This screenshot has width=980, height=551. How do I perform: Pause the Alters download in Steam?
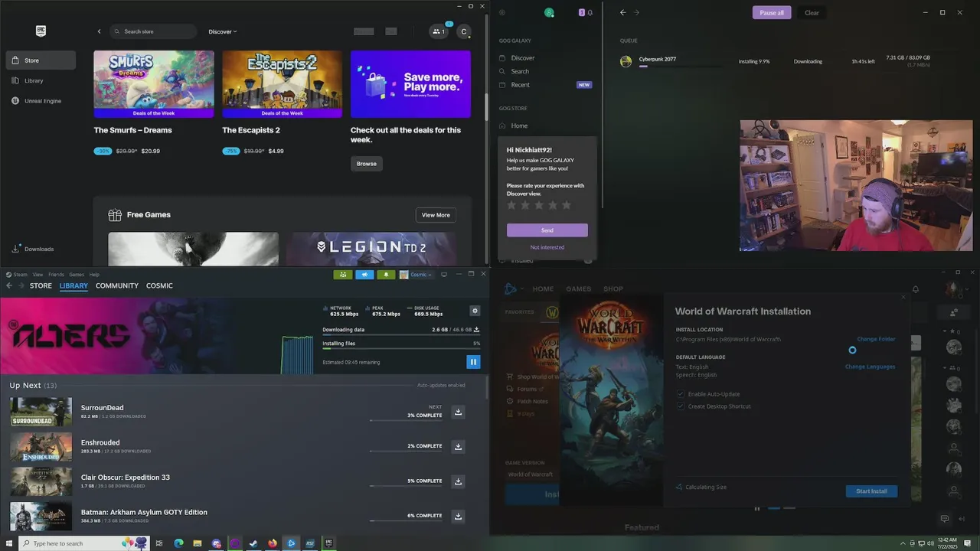pyautogui.click(x=473, y=362)
